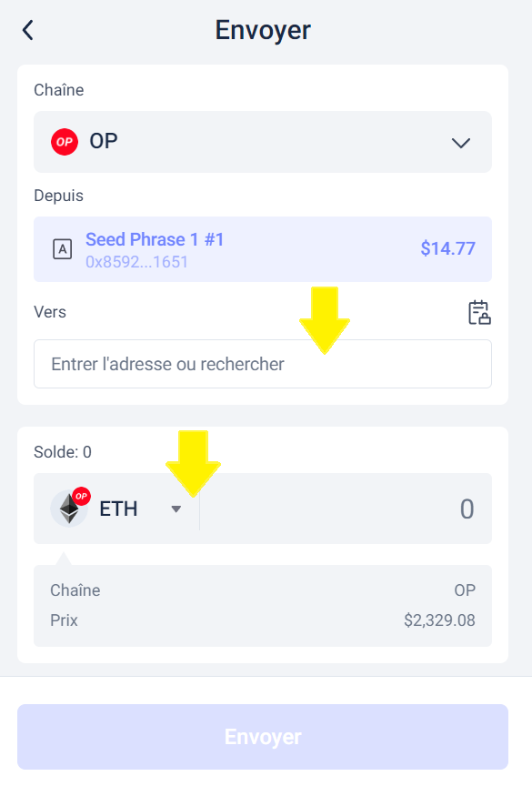
Task: Open the address book beside the Vers field
Action: 479,312
